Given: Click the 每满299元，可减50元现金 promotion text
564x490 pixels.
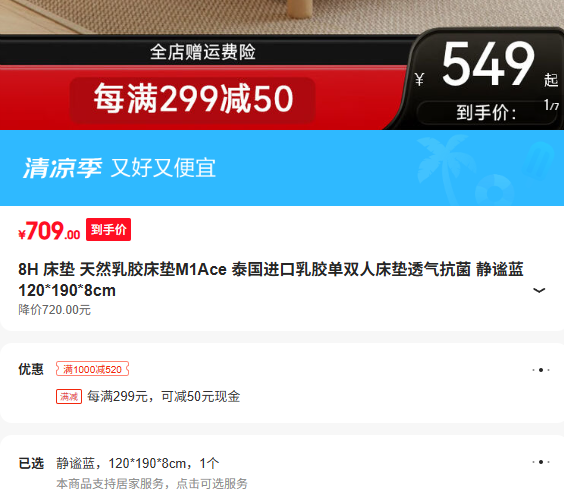Looking at the screenshot, I should (164, 396).
